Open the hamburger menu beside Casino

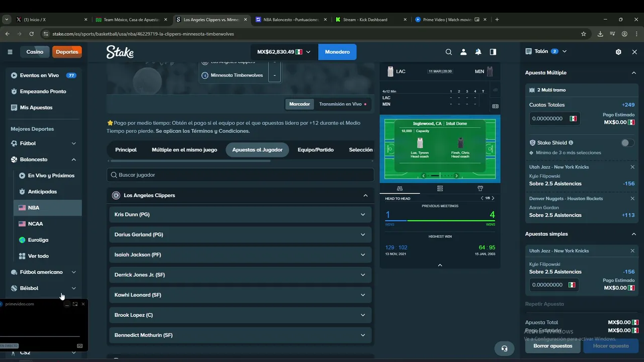[x=10, y=52]
